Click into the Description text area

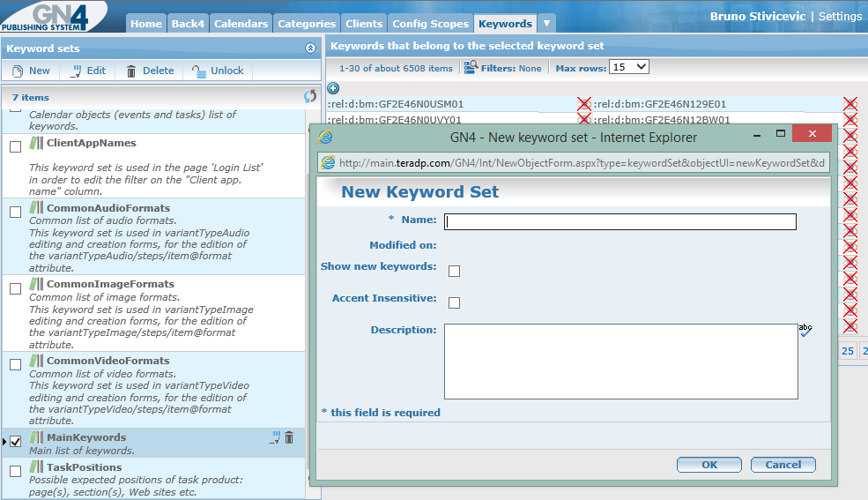coord(620,361)
